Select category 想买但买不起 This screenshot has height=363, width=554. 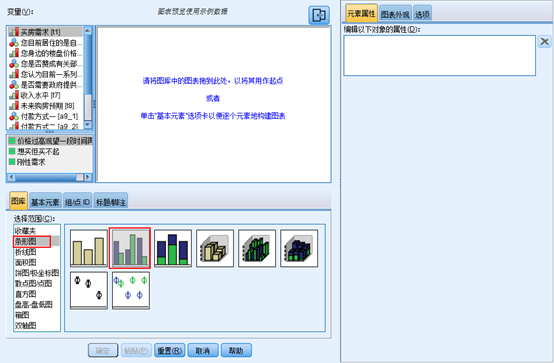[50, 152]
